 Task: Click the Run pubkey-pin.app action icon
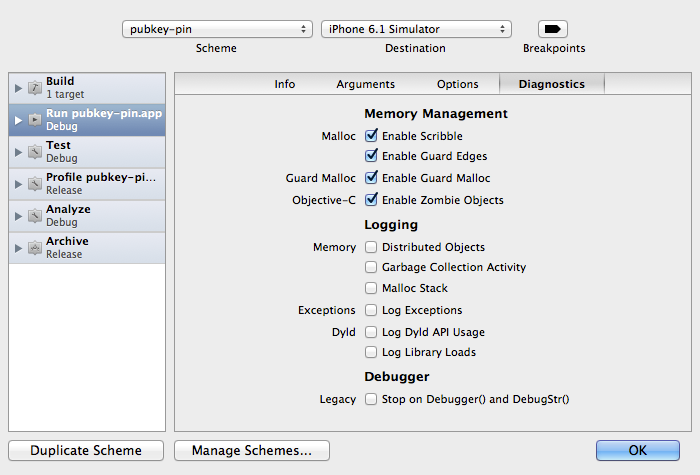(x=34, y=120)
